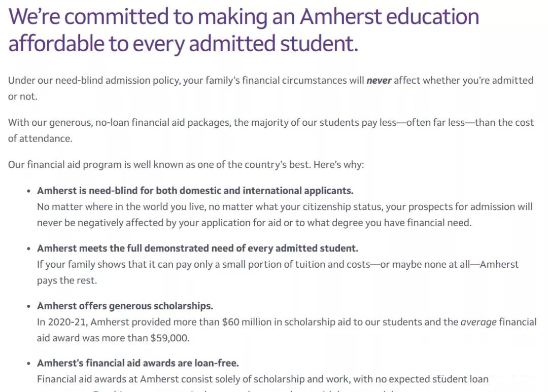Click 'Amherst's financial aid awards are loan-free.' heading
Image resolution: width=548 pixels, height=392 pixels.
click(138, 364)
